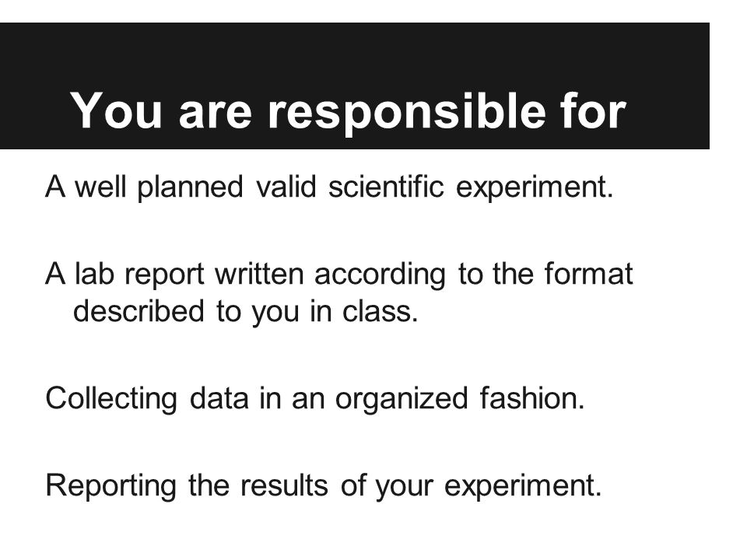Click the words 'lab report' in the second bullet
The height and width of the screenshot is (560, 747).
[139, 275]
